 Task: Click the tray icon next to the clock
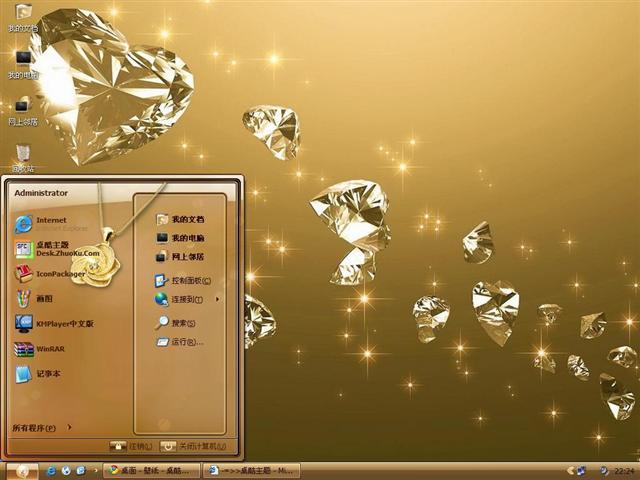604,471
